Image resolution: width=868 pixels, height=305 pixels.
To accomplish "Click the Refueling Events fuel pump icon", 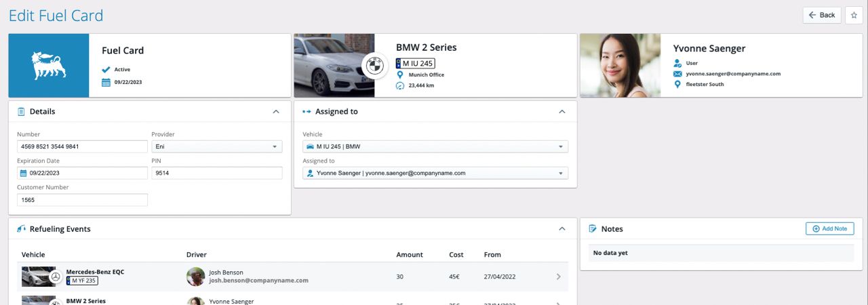I will coord(21,229).
